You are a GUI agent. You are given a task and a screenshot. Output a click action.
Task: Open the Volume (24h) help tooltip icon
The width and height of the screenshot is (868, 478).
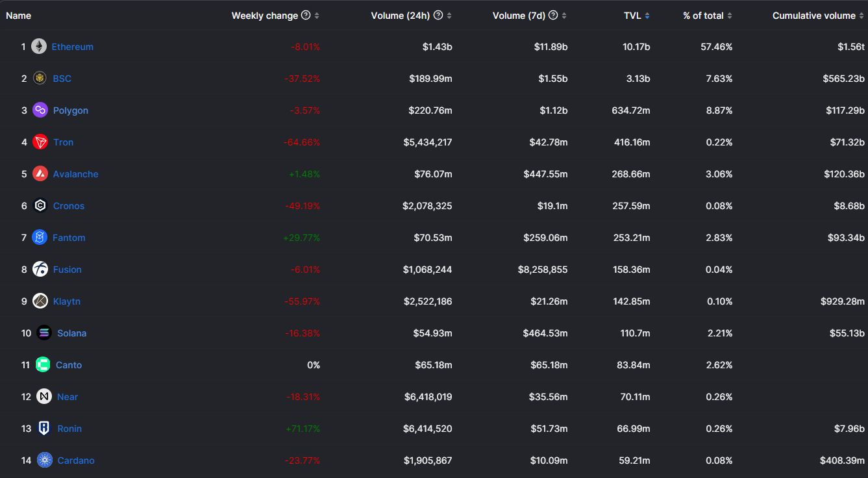[x=438, y=16]
